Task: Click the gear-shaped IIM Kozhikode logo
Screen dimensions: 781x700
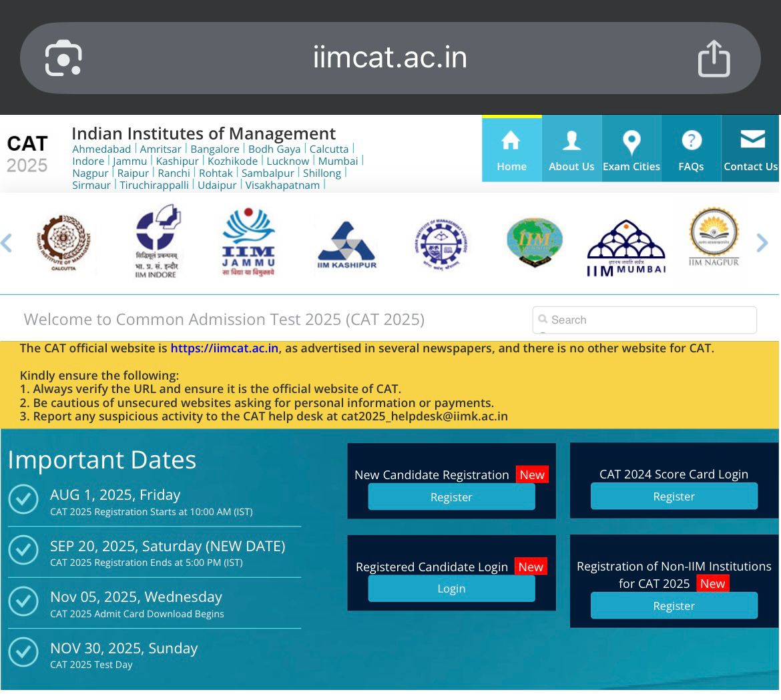Action: (x=441, y=244)
